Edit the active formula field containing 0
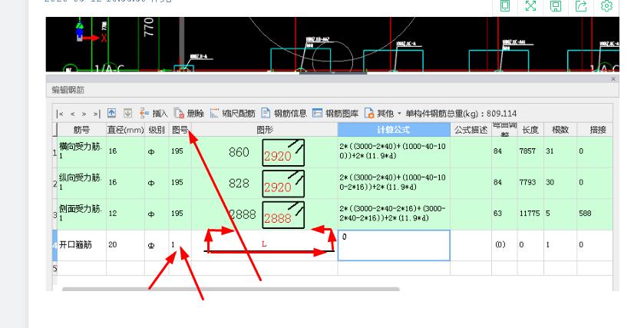 [394, 245]
